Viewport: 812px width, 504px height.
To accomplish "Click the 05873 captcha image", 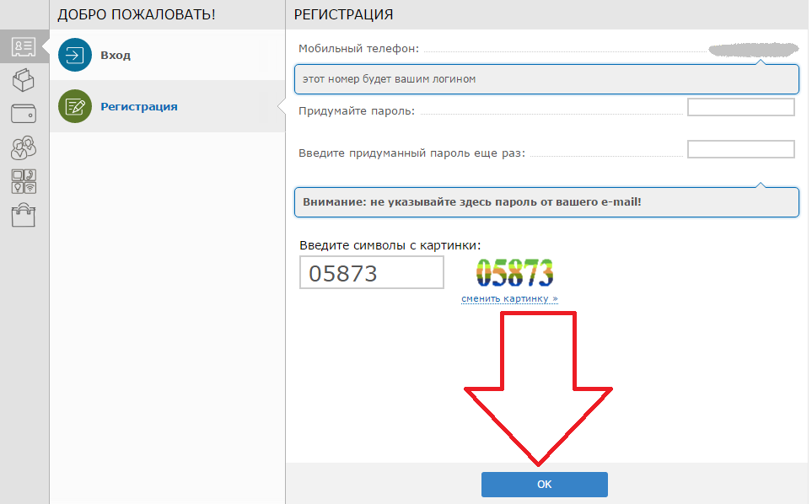I will [514, 273].
